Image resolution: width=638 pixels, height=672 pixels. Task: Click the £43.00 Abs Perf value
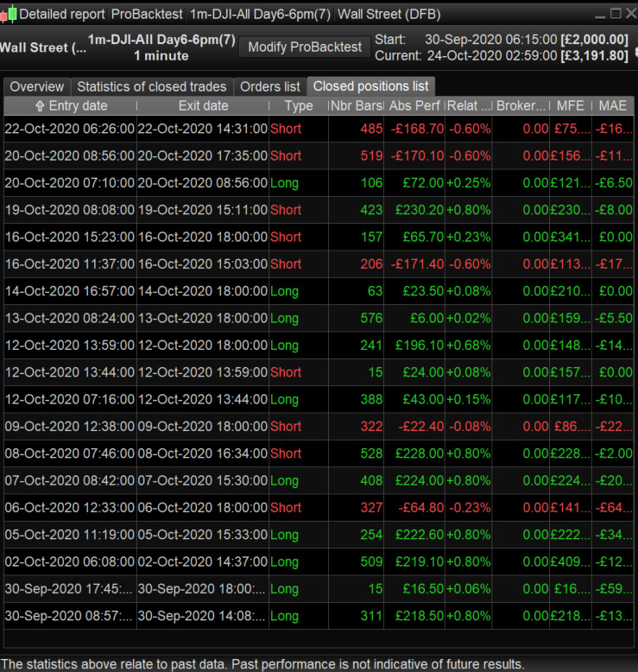click(x=423, y=399)
